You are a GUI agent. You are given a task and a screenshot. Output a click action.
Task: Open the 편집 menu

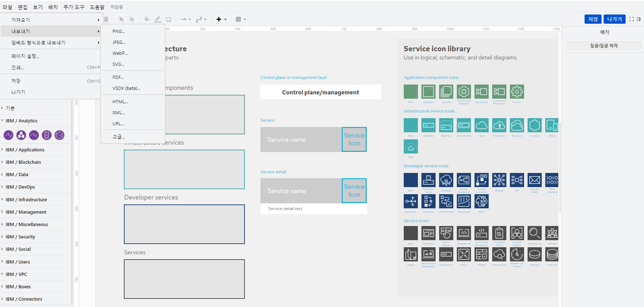point(23,7)
